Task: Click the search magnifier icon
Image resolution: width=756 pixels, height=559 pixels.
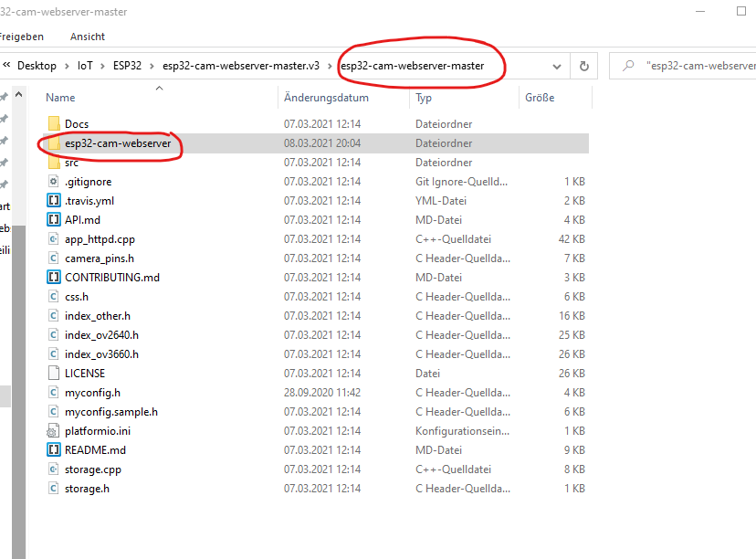Action: (x=628, y=66)
